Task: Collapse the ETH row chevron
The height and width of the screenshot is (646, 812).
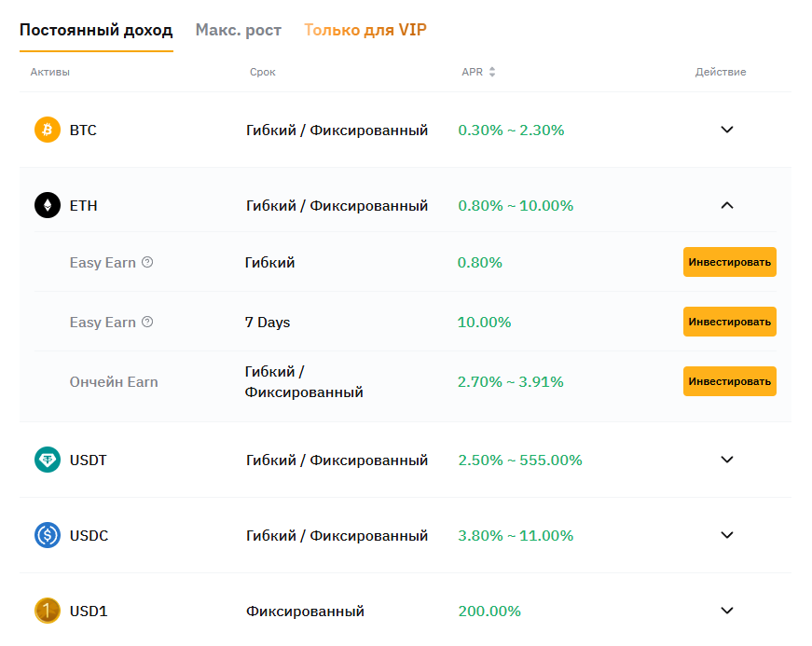Action: coord(727,205)
